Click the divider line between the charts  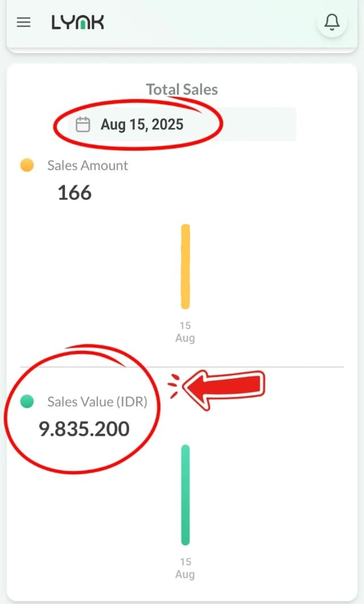click(182, 367)
